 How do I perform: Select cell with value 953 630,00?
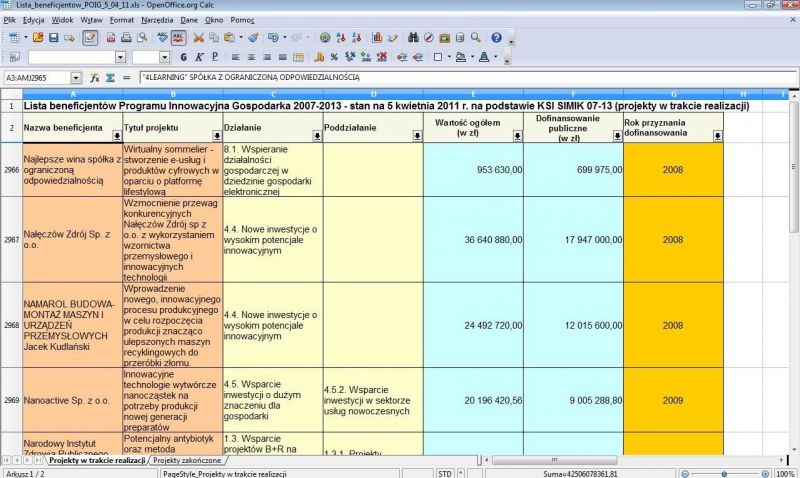click(473, 169)
